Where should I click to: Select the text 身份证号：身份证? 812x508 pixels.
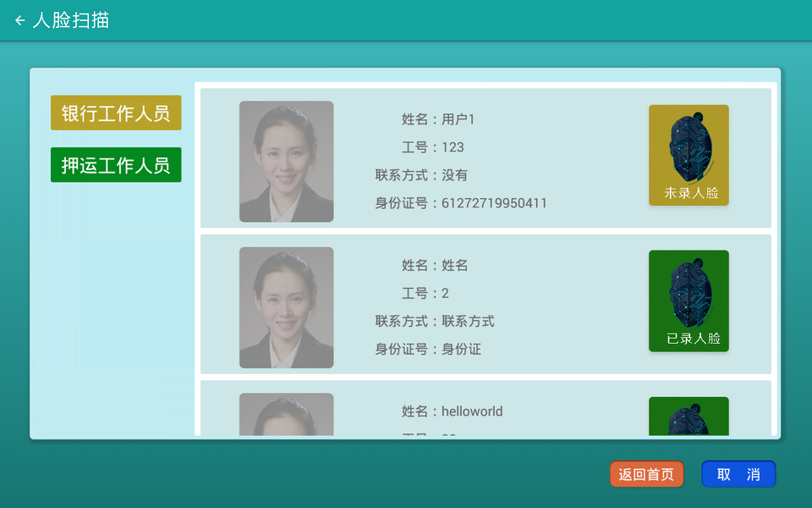pos(428,350)
